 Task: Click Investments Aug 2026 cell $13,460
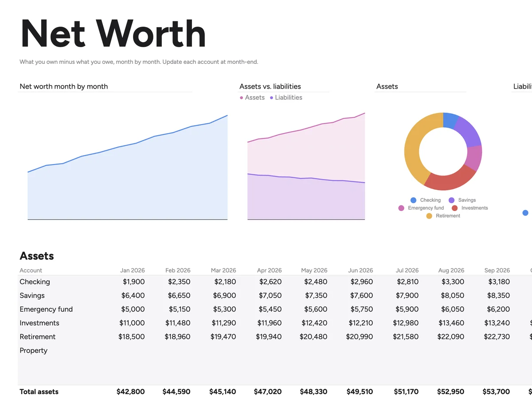(x=451, y=323)
